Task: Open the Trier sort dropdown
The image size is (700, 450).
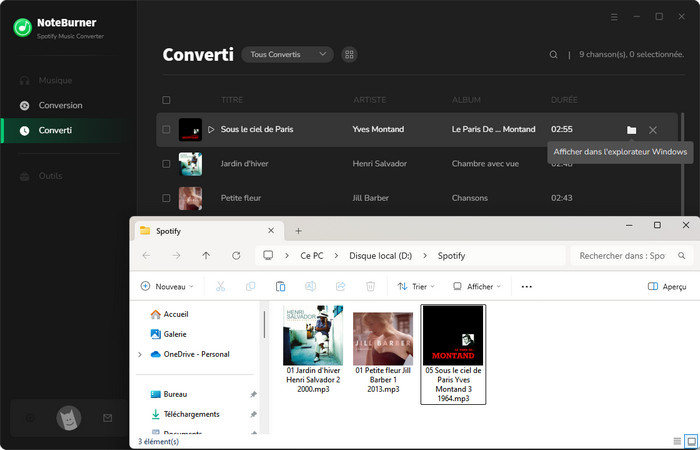Action: [x=416, y=287]
